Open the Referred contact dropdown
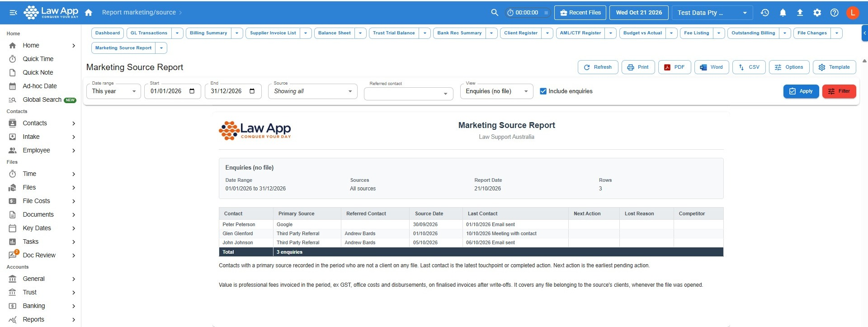The image size is (868, 327). (x=408, y=94)
